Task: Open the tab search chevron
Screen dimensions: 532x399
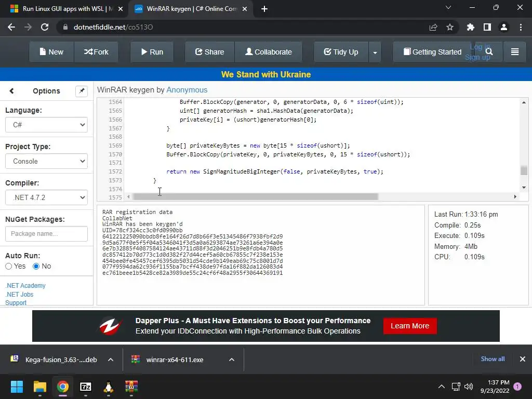Action: pyautogui.click(x=448, y=7)
